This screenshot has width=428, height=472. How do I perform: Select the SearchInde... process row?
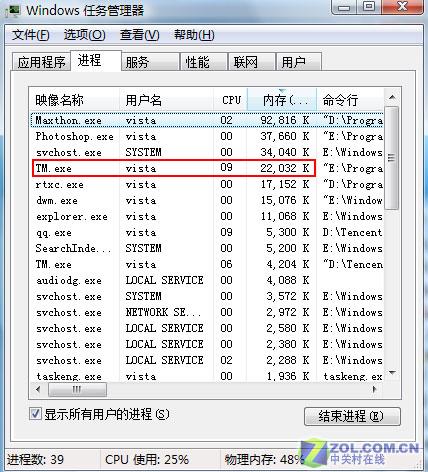[207, 248]
